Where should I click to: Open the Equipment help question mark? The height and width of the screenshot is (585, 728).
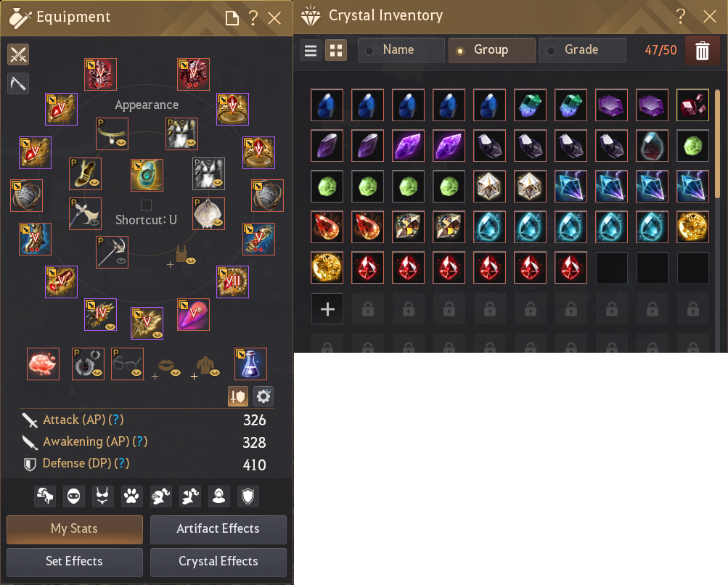click(x=253, y=18)
